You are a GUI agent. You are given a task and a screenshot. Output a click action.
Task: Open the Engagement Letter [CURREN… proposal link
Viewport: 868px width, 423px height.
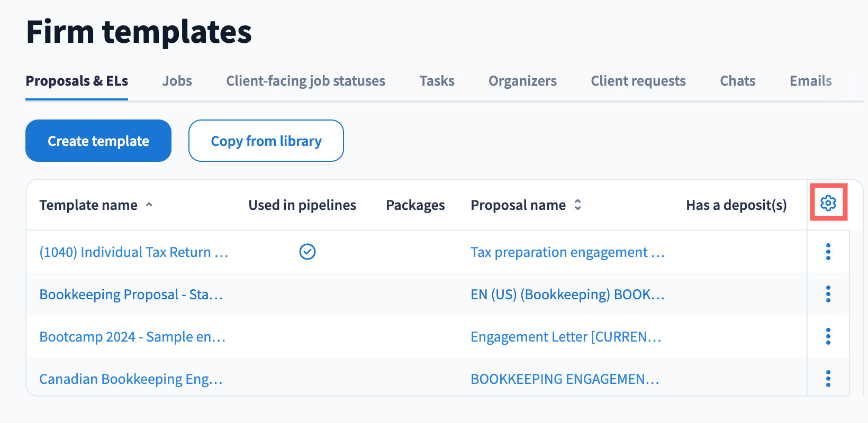click(565, 337)
